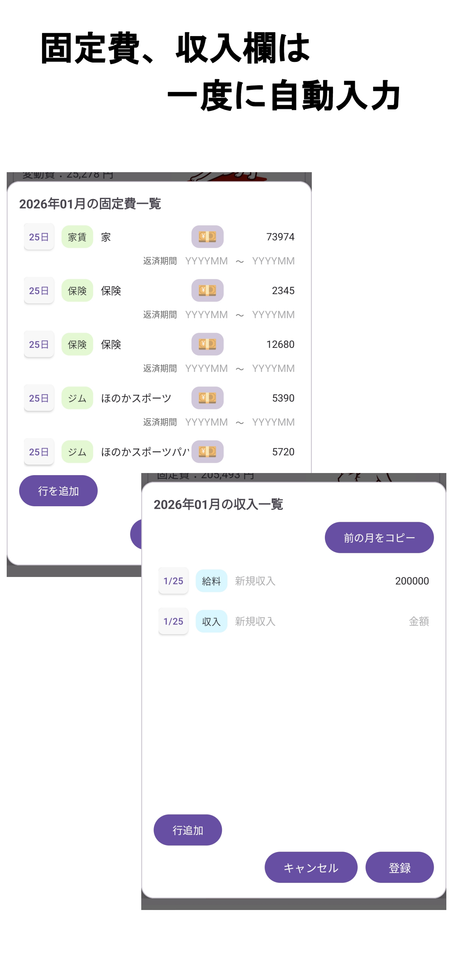Tap the cash icon beside the 2345 amount
The width and height of the screenshot is (452, 980).
click(x=207, y=290)
